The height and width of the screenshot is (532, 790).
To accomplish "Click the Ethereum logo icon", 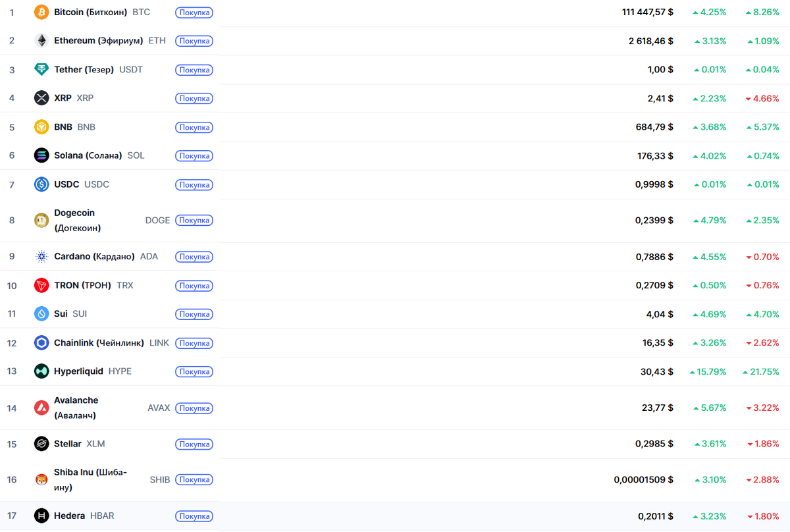I will [x=41, y=41].
